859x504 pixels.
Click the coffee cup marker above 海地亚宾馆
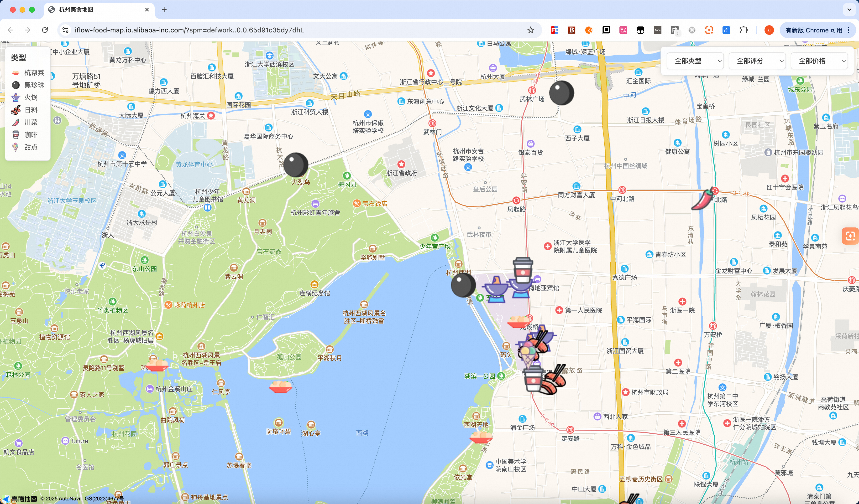pyautogui.click(x=523, y=270)
